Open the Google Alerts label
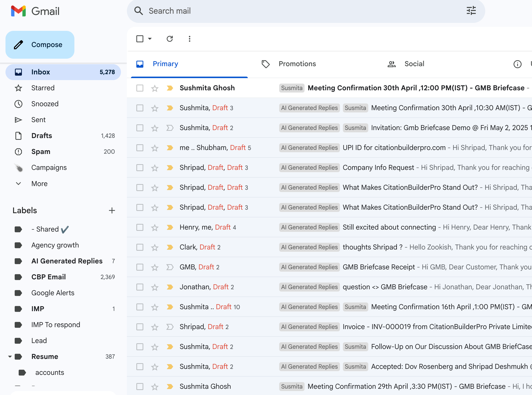This screenshot has height=395, width=532. pos(63,293)
